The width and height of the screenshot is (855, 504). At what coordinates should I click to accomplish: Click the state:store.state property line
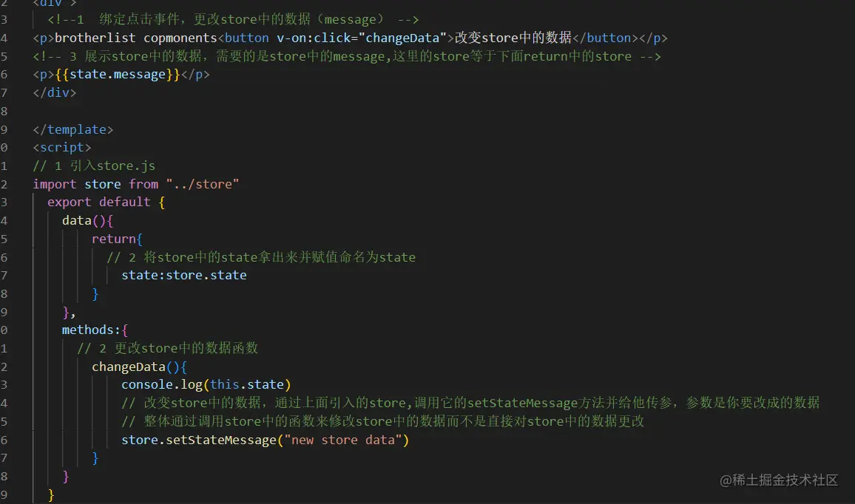point(183,275)
